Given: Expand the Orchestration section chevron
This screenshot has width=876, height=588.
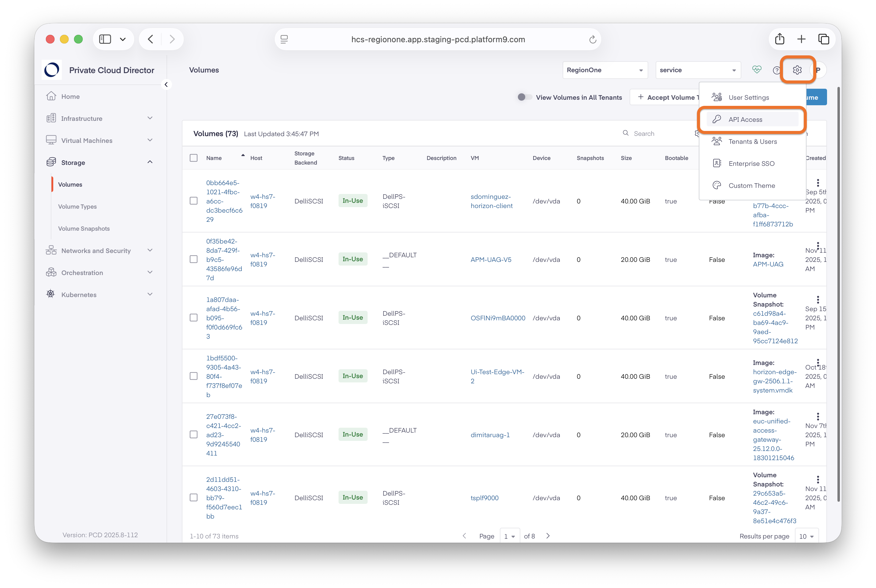Looking at the screenshot, I should (x=150, y=272).
